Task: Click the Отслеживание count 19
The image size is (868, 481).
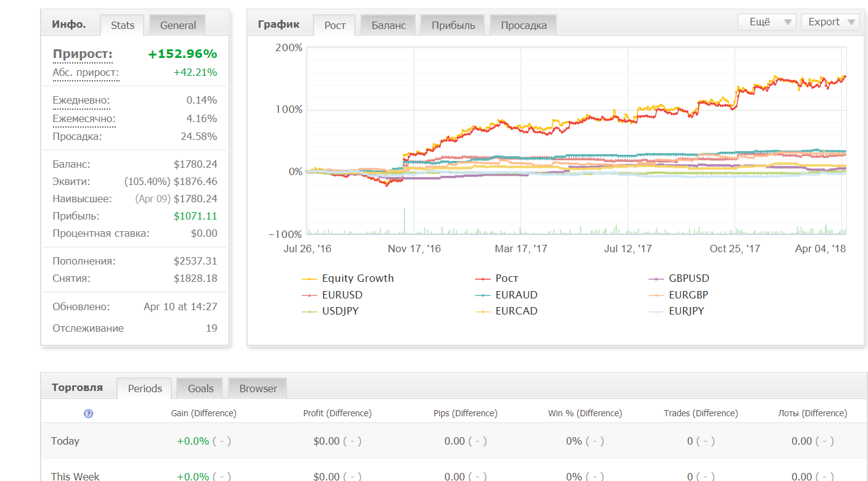Action: (211, 328)
